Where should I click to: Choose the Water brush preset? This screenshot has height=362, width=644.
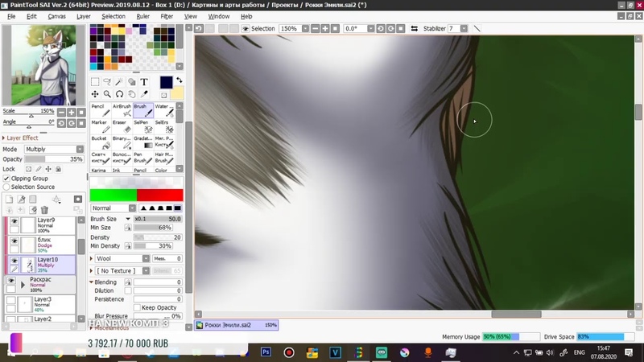pyautogui.click(x=164, y=110)
